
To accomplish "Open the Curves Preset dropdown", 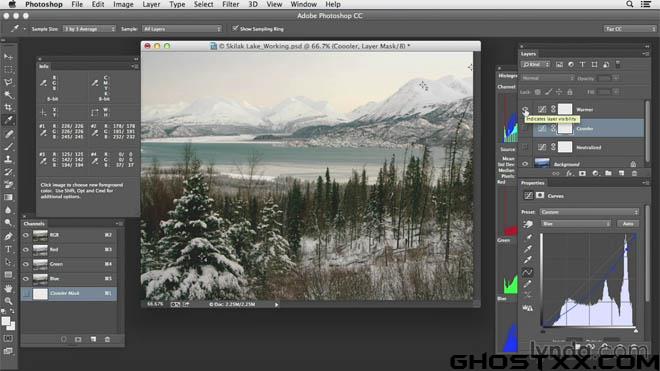I will click(590, 212).
